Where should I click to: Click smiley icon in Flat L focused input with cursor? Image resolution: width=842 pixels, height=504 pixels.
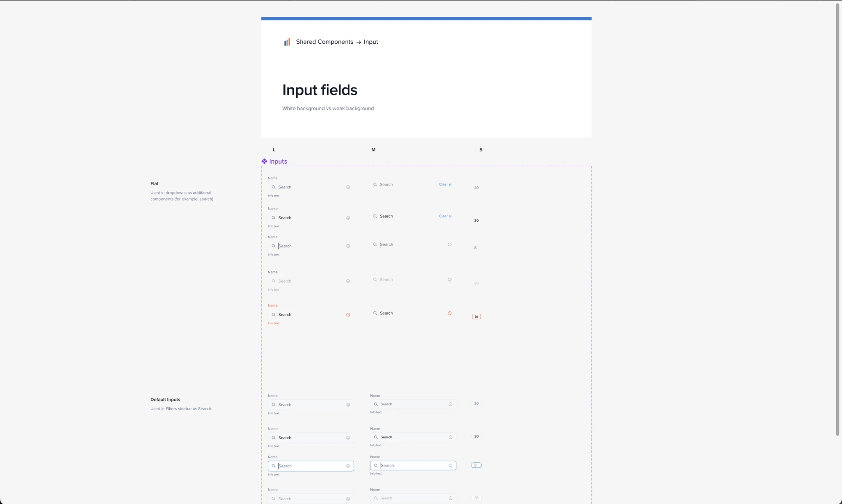(x=348, y=246)
